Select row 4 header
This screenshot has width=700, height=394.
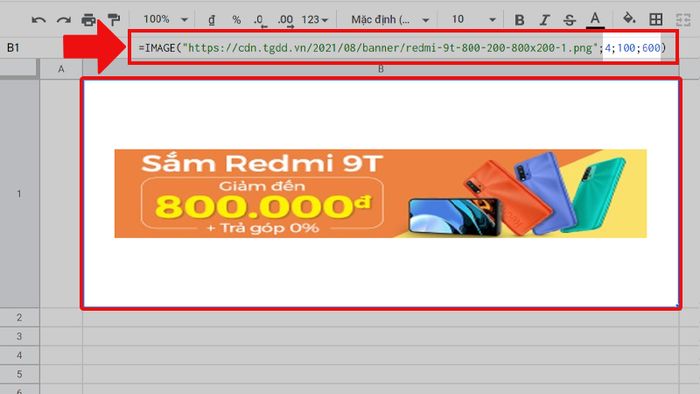coord(19,355)
